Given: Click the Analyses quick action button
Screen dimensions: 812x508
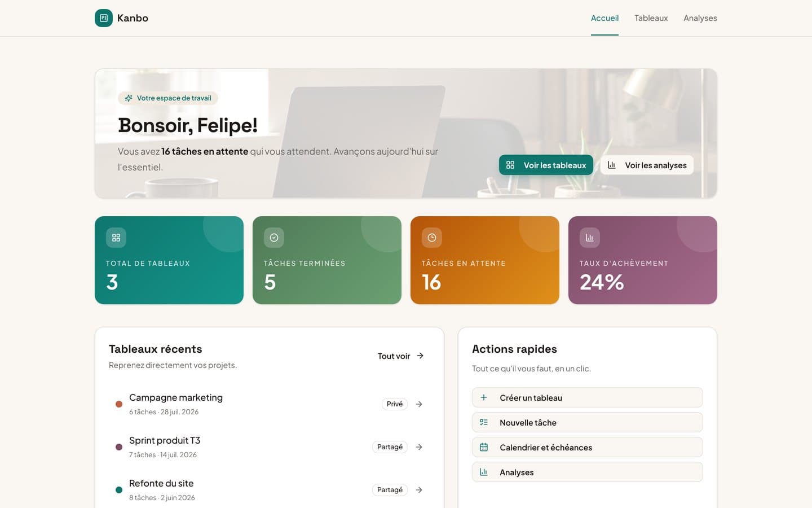Looking at the screenshot, I should 588,472.
